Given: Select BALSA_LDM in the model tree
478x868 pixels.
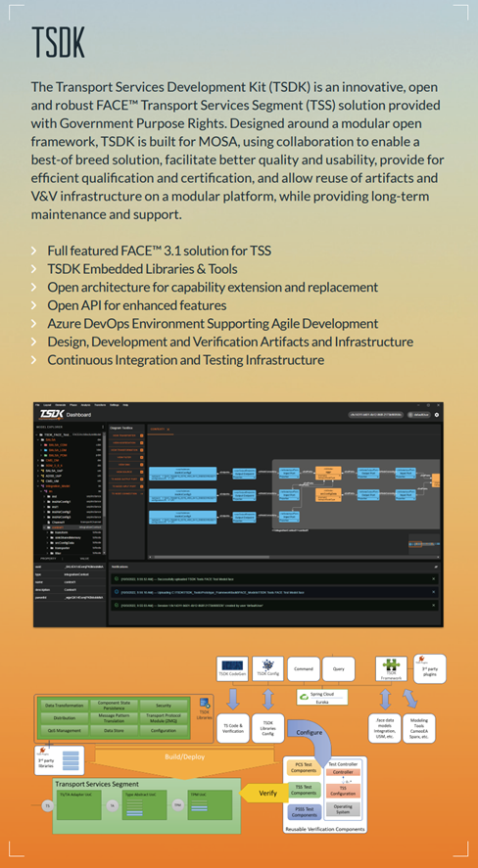Looking at the screenshot, I should coord(58,450).
